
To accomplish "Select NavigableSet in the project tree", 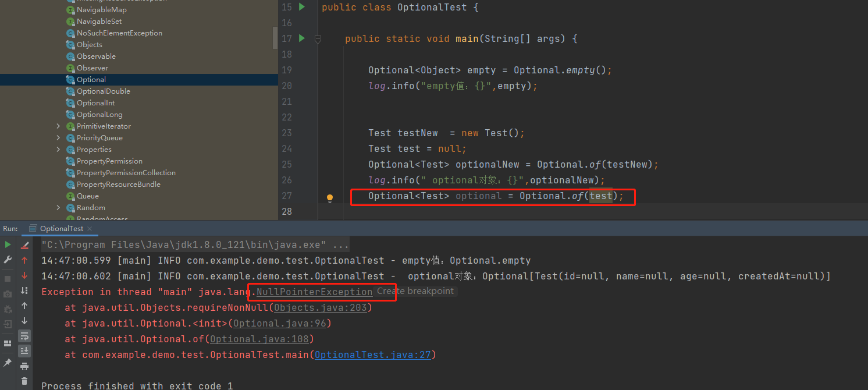I will (x=99, y=22).
